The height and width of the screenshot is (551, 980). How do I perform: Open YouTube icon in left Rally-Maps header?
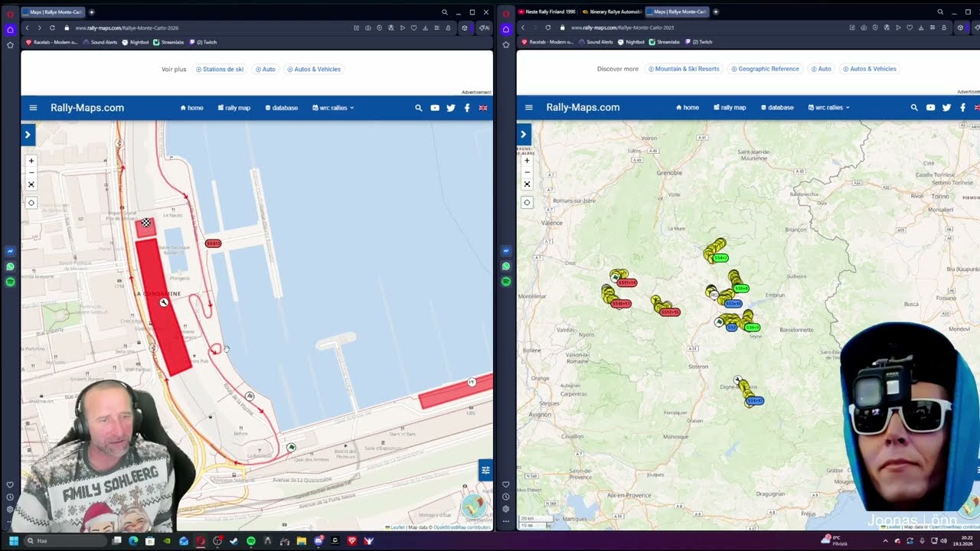[435, 108]
